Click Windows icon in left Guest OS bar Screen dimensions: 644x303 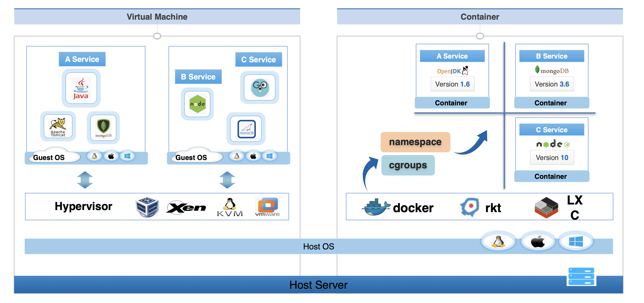[127, 156]
